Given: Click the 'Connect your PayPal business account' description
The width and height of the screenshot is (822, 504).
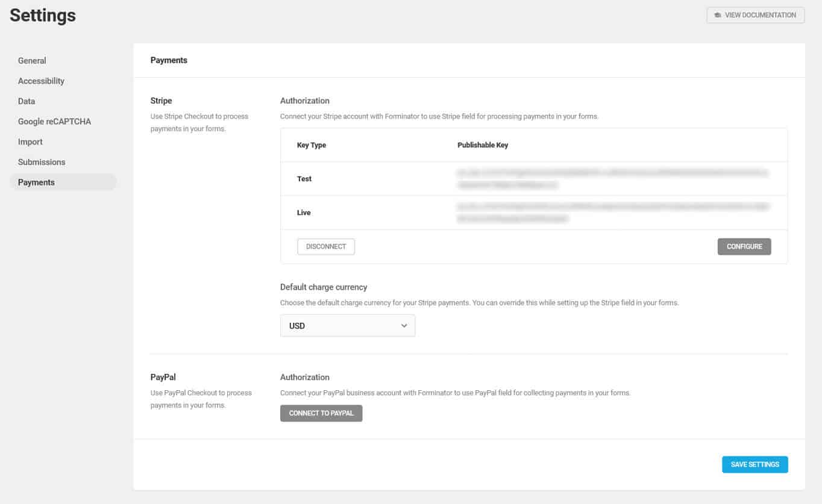Looking at the screenshot, I should 456,393.
